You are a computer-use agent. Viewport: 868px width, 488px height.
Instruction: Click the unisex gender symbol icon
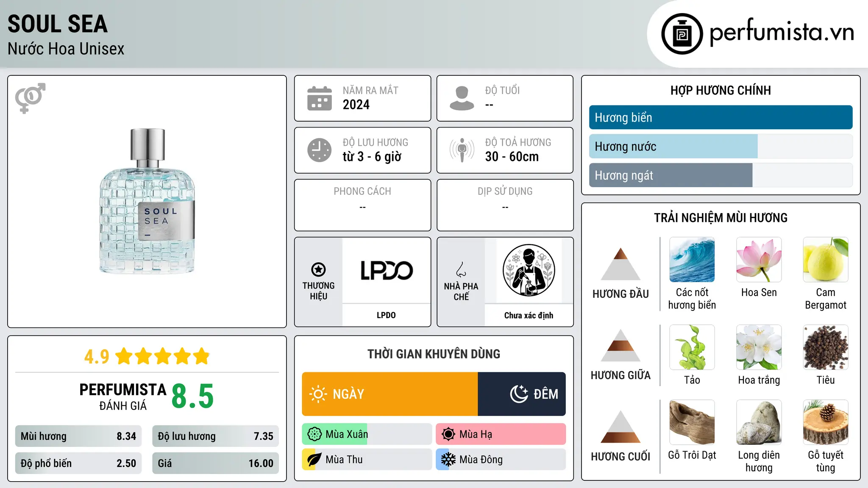point(30,98)
